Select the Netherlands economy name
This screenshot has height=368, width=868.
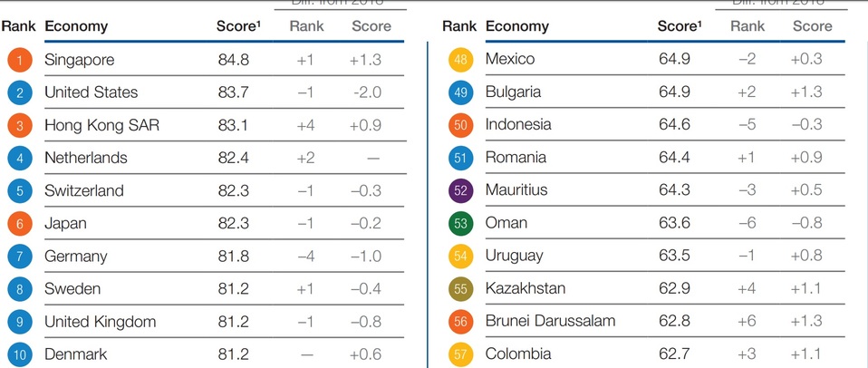pyautogui.click(x=86, y=158)
